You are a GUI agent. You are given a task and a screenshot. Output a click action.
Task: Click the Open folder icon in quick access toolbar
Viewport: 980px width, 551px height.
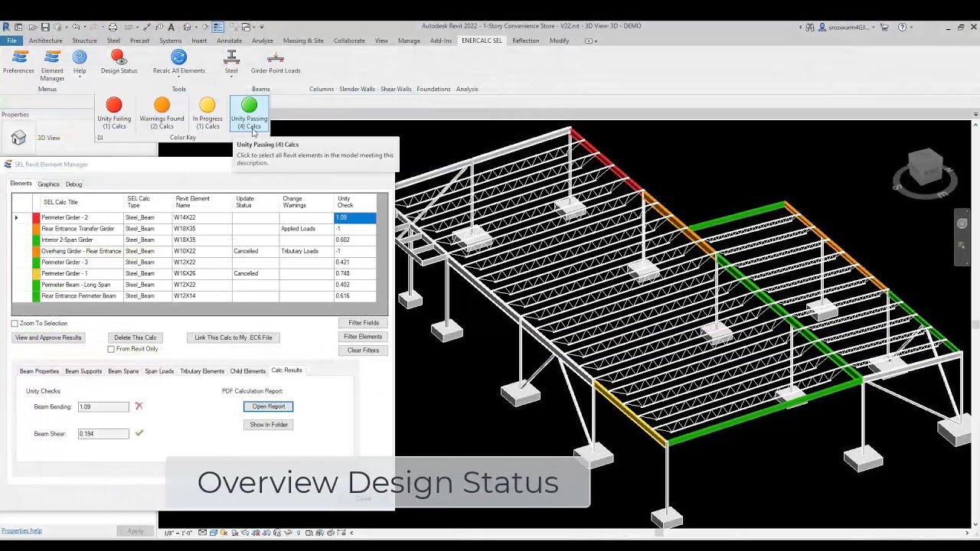point(32,27)
